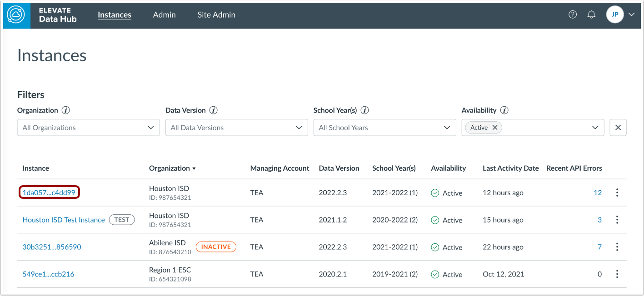Viewport: 644px width, 296px height.
Task: Click the Elevate Data Hub logo icon
Action: (17, 15)
